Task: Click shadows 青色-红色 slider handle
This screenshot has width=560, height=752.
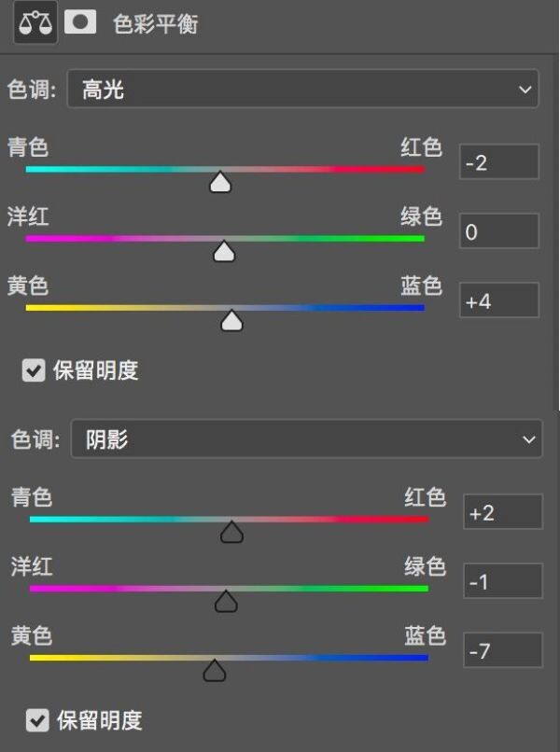Action: coord(231,532)
